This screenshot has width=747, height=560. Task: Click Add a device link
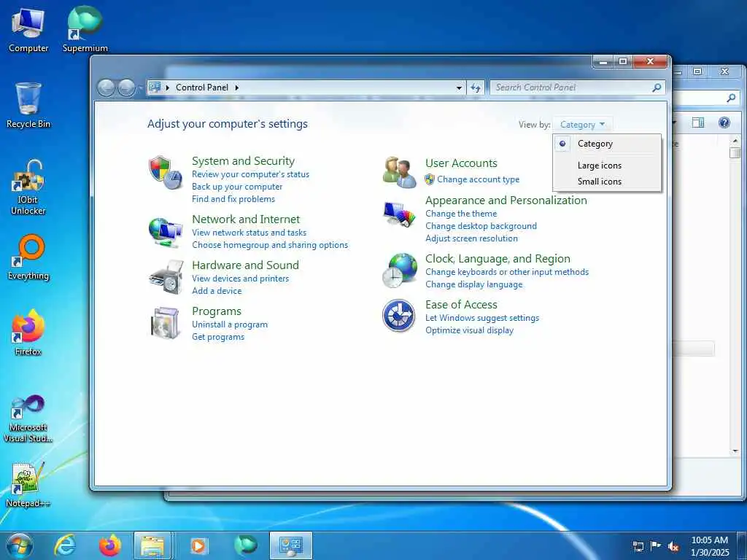216,290
